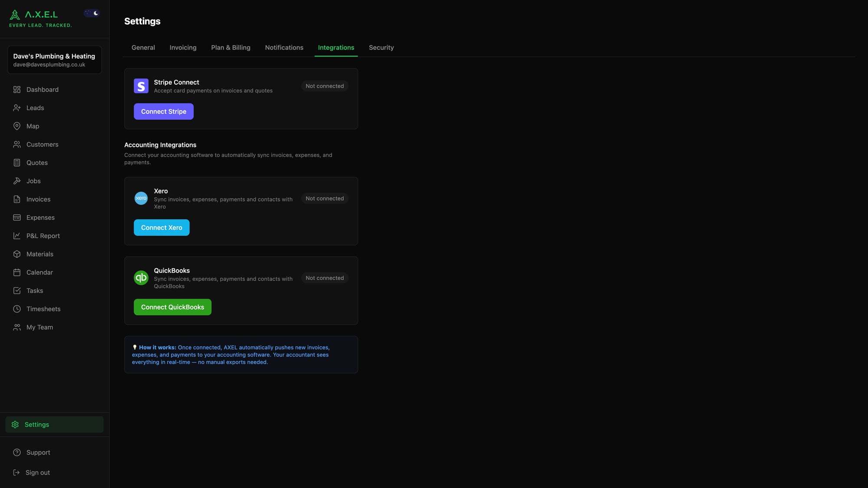Click the Calendar sidebar icon

(x=17, y=272)
